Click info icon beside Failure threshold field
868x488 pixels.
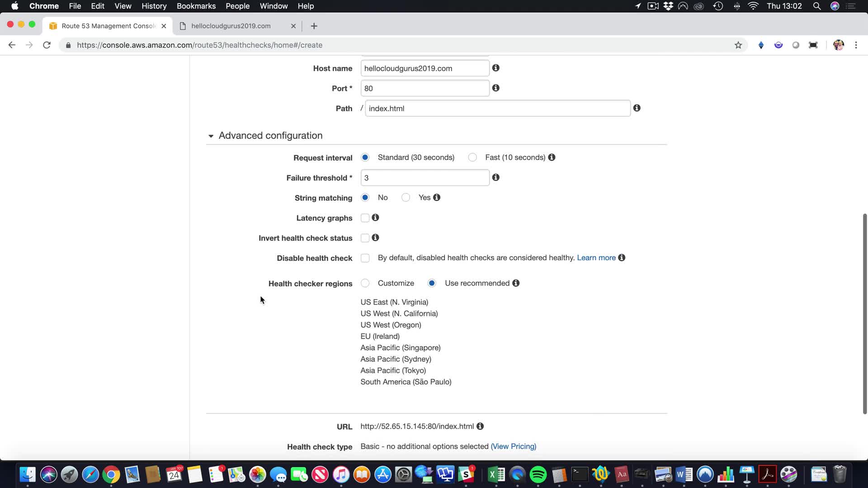[x=495, y=178]
